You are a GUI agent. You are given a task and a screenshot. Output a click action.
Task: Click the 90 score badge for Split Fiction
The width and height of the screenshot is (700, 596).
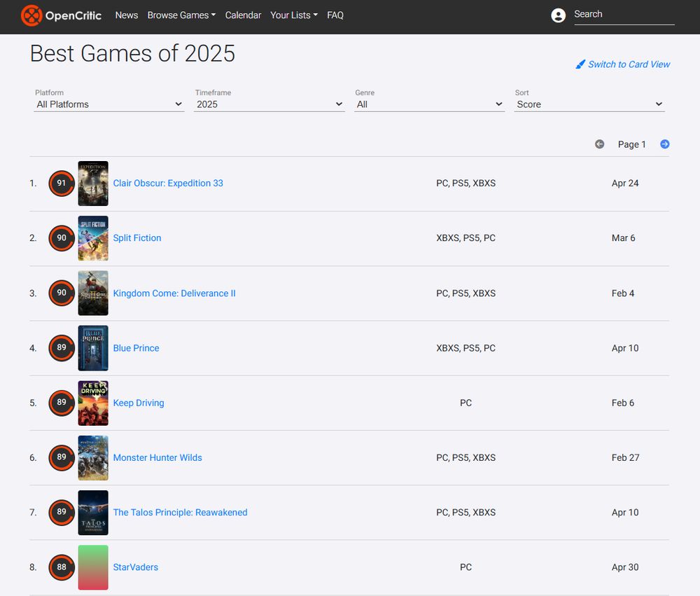tap(62, 238)
